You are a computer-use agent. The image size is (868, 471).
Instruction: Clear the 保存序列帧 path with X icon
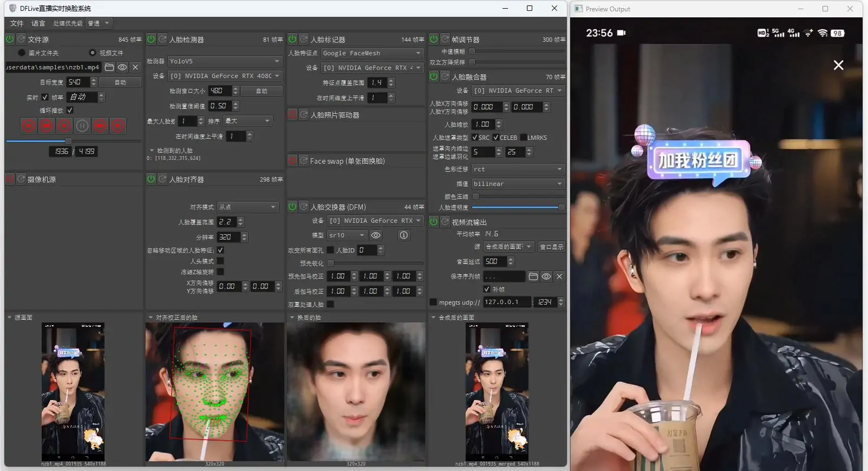[x=559, y=276]
